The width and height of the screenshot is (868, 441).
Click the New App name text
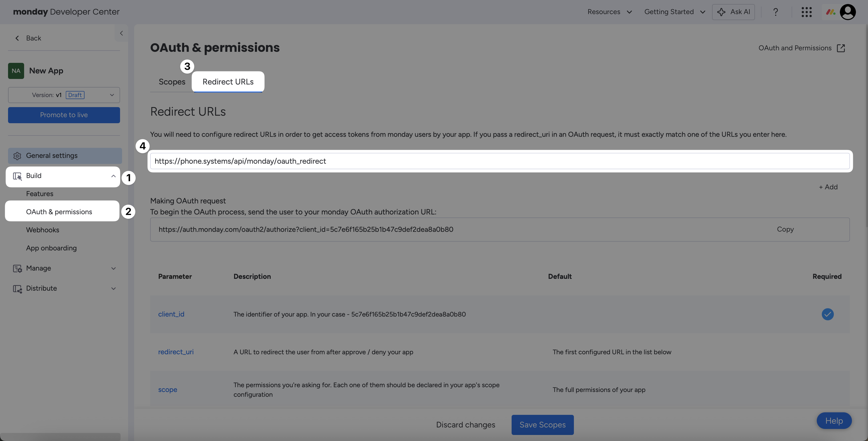point(46,71)
